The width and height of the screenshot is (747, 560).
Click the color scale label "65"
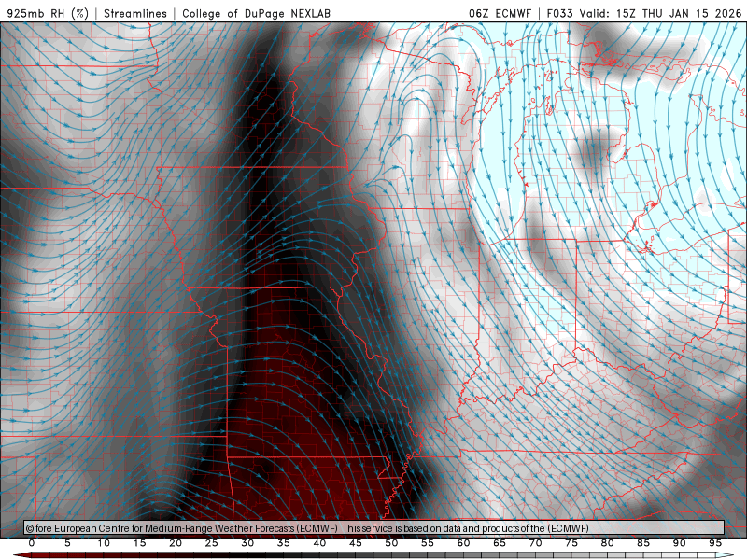(x=500, y=543)
